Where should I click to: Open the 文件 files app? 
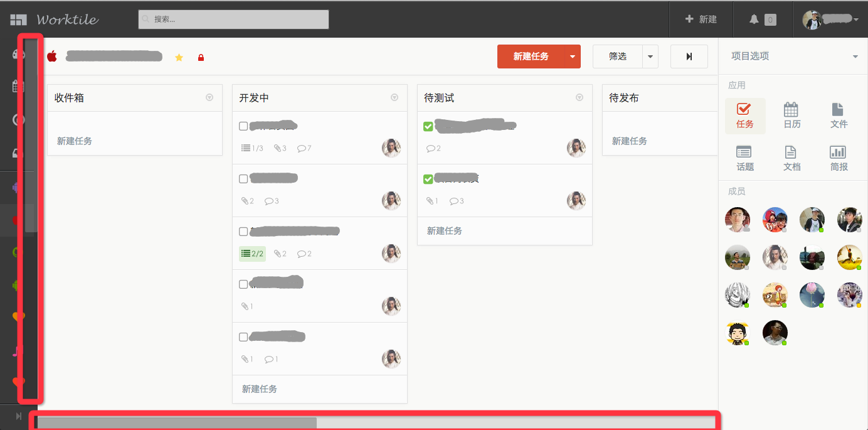[x=839, y=116]
